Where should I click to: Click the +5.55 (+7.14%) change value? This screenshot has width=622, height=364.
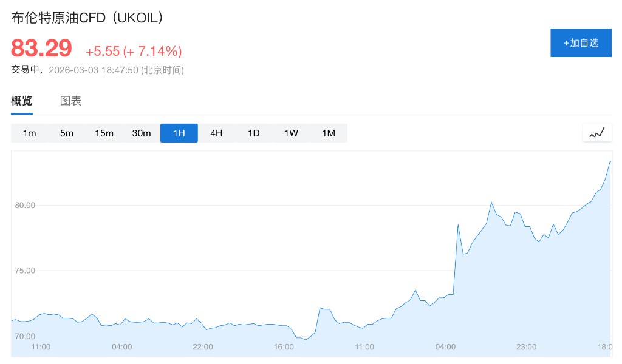click(134, 51)
